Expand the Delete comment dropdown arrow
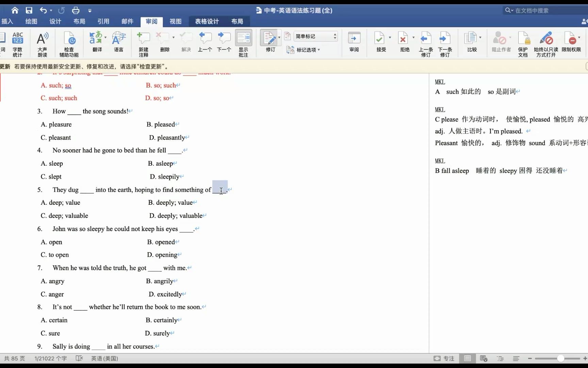Viewport: 588px width, 368px height. point(174,37)
